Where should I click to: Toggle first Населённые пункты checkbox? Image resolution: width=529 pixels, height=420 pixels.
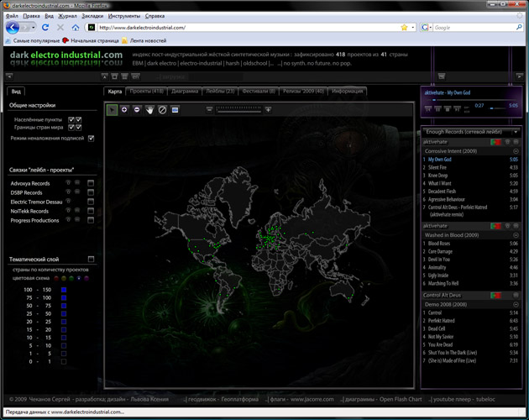click(71, 119)
